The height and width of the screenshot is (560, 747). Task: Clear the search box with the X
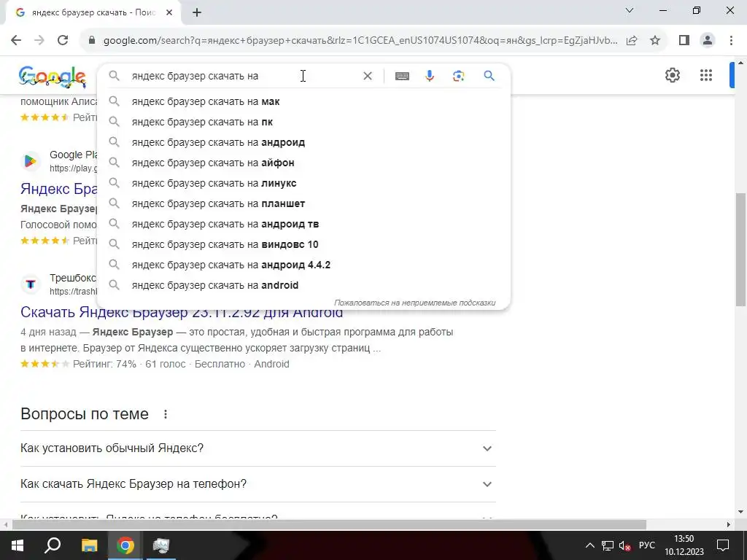[368, 76]
